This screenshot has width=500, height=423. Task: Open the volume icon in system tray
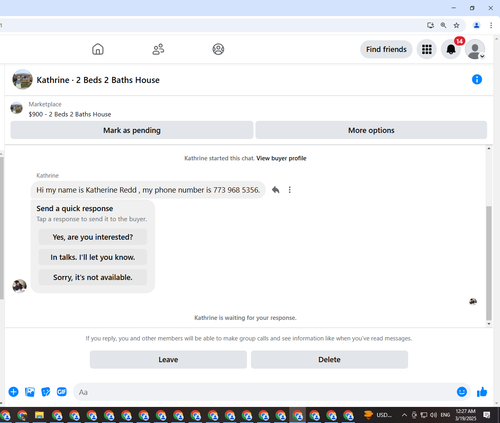click(x=433, y=415)
